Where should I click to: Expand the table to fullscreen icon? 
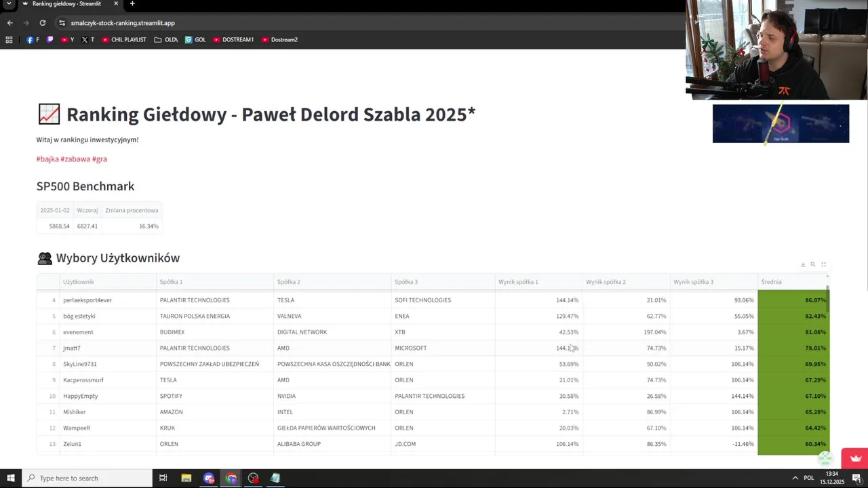[823, 264]
